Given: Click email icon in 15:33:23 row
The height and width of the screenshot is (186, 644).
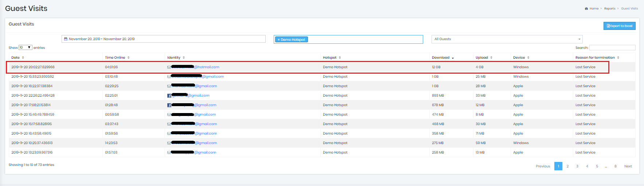Looking at the screenshot, I should tap(169, 77).
